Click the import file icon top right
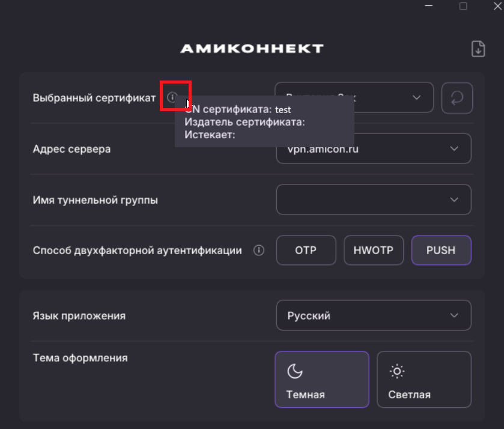This screenshot has height=429, width=504. coord(478,49)
